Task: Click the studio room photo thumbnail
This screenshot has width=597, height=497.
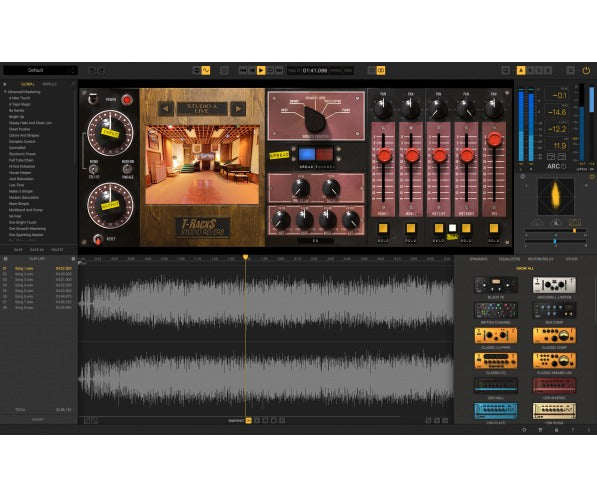Action: click(x=202, y=165)
